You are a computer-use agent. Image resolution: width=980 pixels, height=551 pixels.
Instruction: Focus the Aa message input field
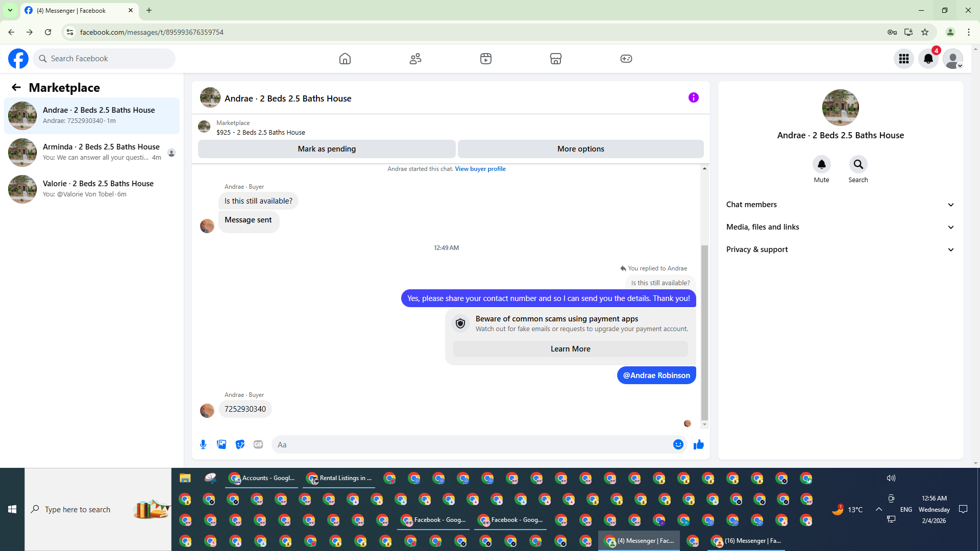(470, 444)
